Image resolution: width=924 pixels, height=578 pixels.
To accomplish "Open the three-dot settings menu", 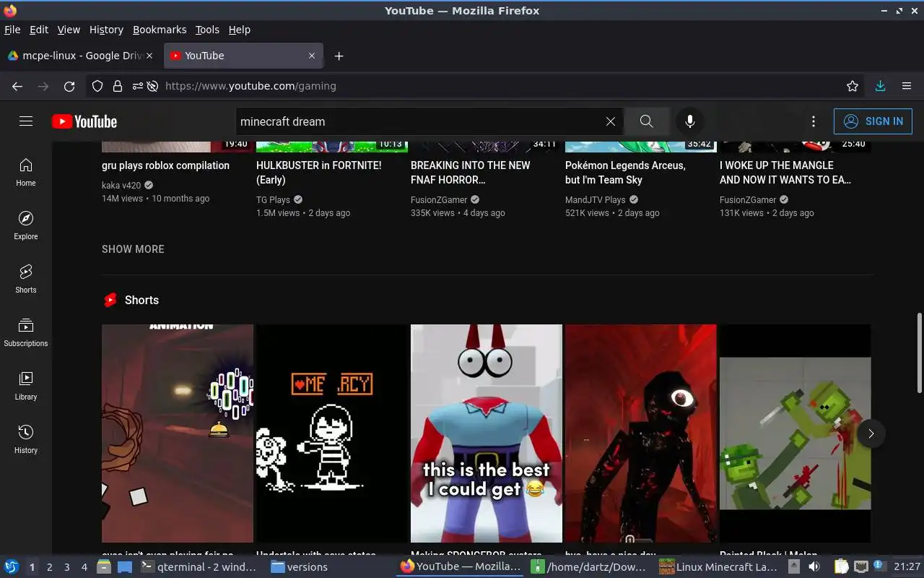I will (814, 121).
